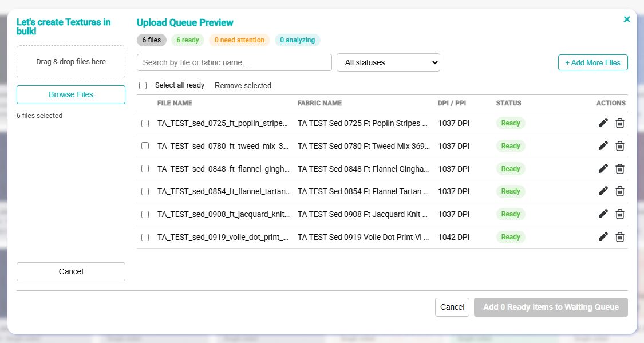Check the 0725 poplin stripes file
The height and width of the screenshot is (343, 644).
[x=145, y=123]
